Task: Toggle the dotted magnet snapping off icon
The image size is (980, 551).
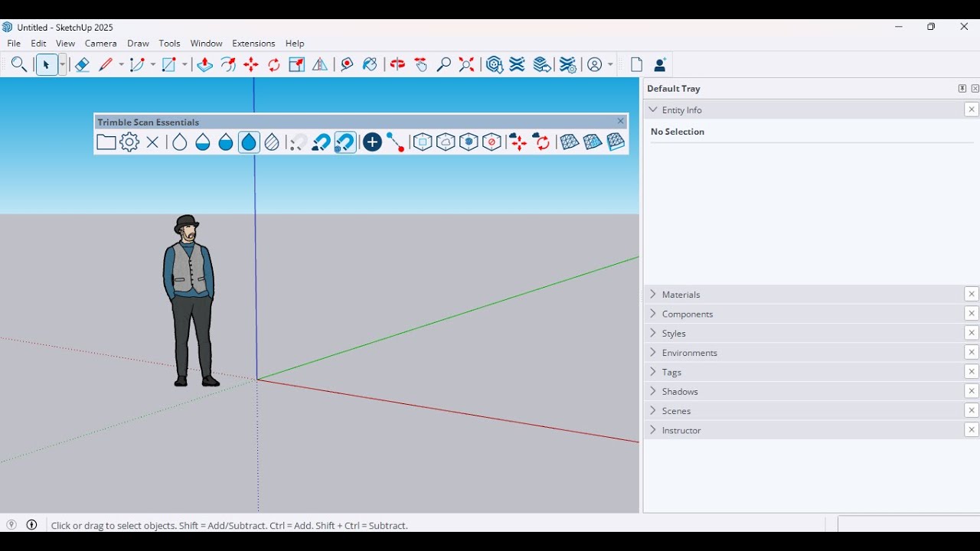Action: [298, 142]
